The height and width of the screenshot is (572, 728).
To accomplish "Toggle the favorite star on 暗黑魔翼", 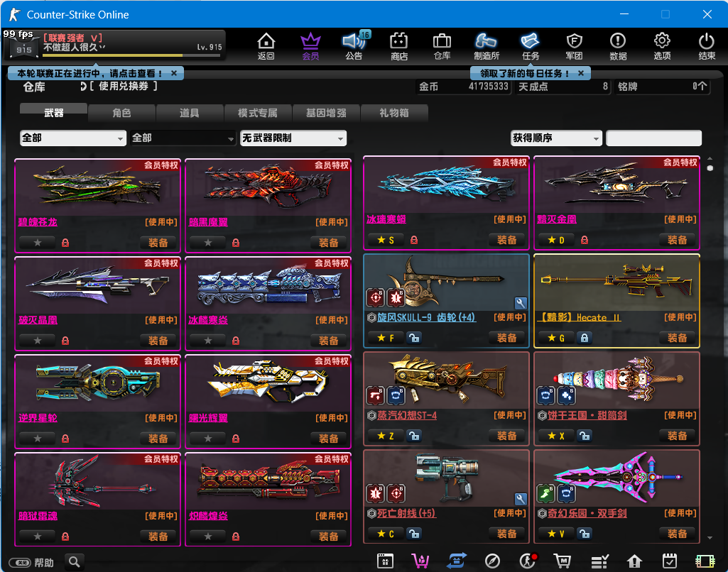I will 208,242.
